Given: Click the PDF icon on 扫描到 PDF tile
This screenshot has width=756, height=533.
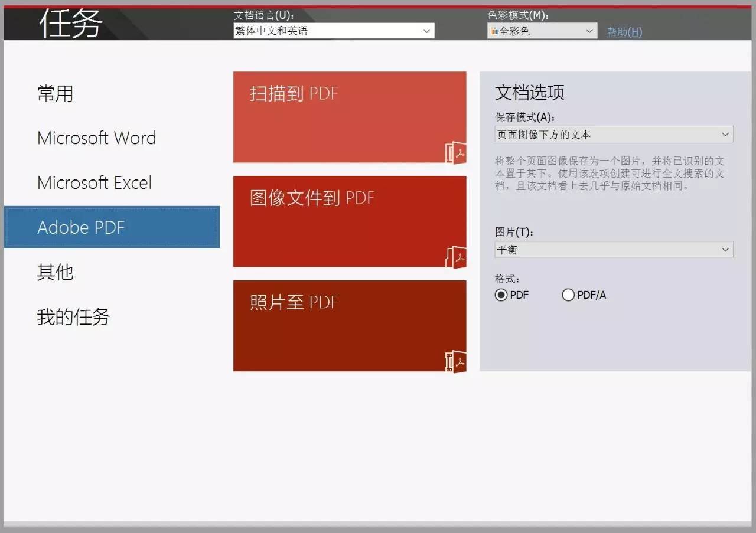Looking at the screenshot, I should (x=455, y=153).
